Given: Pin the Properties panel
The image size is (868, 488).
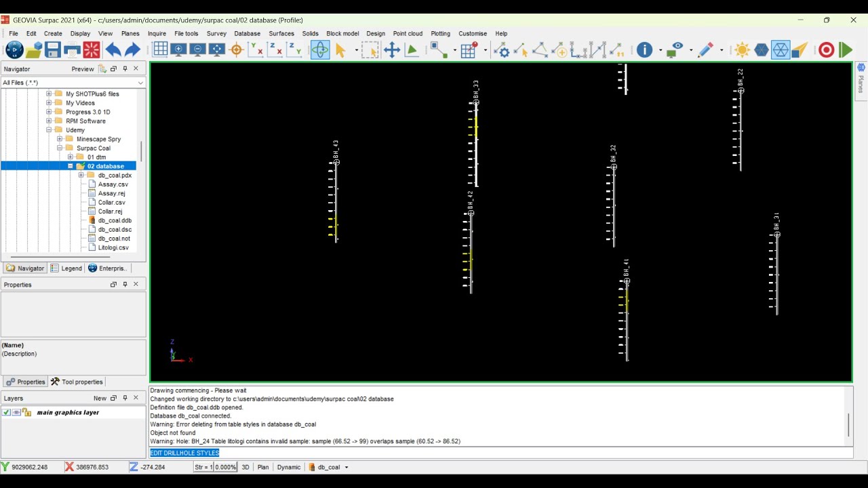Looking at the screenshot, I should [x=125, y=285].
